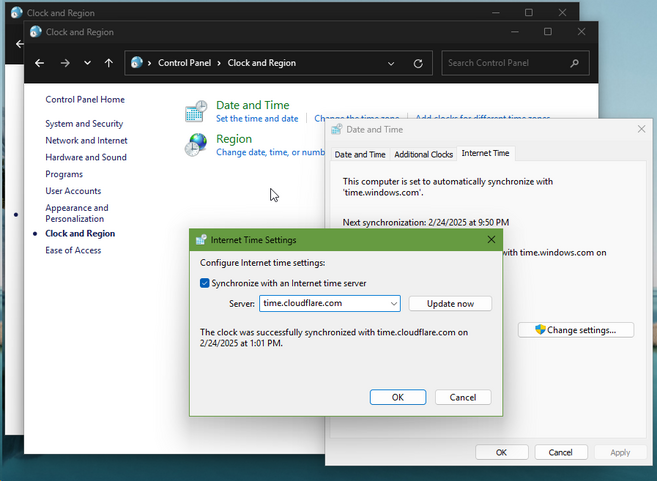Switch to the Additional Clocks tab

[x=424, y=154]
